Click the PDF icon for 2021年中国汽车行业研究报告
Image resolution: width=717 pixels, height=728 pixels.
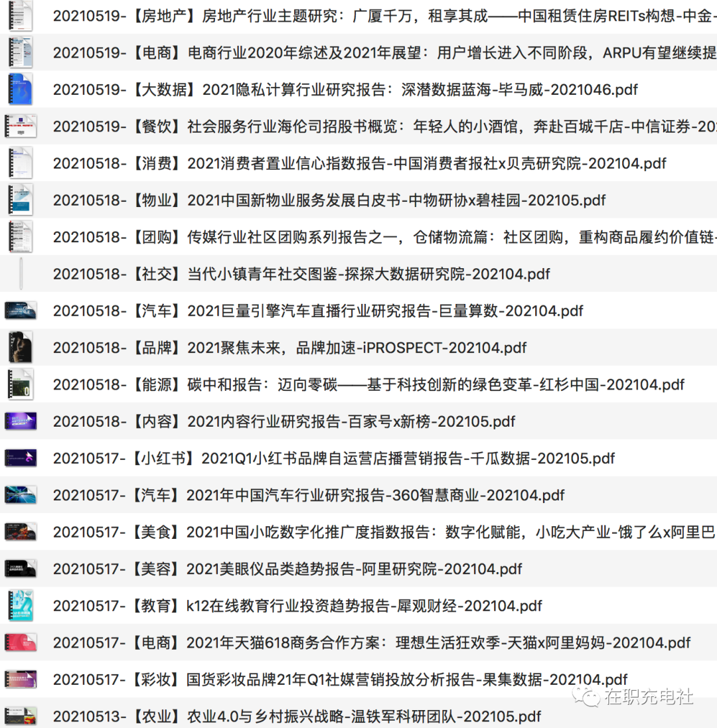tap(21, 495)
